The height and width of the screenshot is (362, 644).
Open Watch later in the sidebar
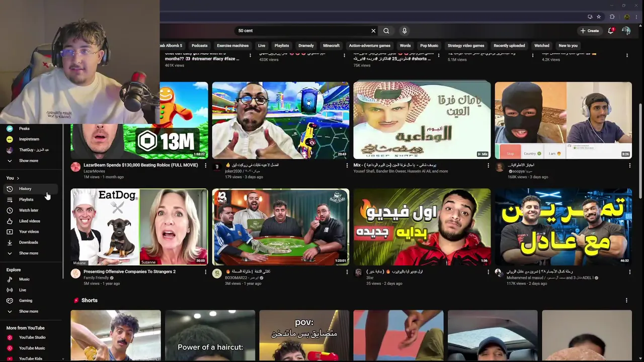[x=31, y=210]
